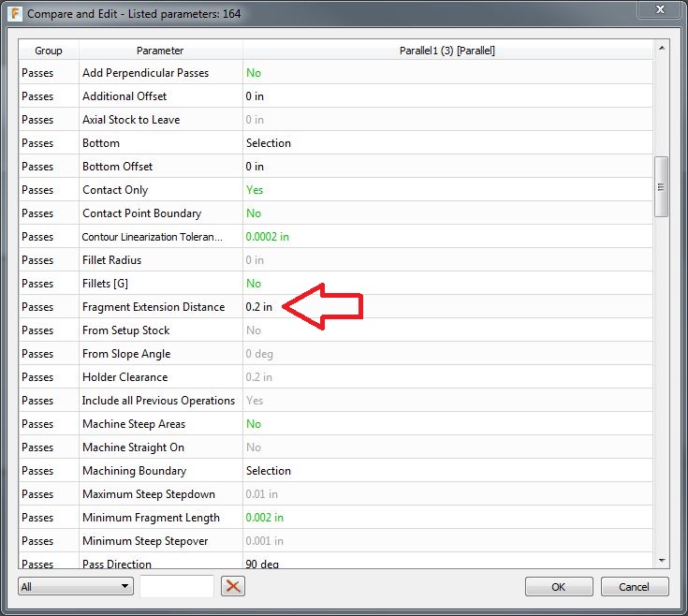Click the Parallel1 (3) [Parallel] column header
The height and width of the screenshot is (616, 688).
point(447,51)
